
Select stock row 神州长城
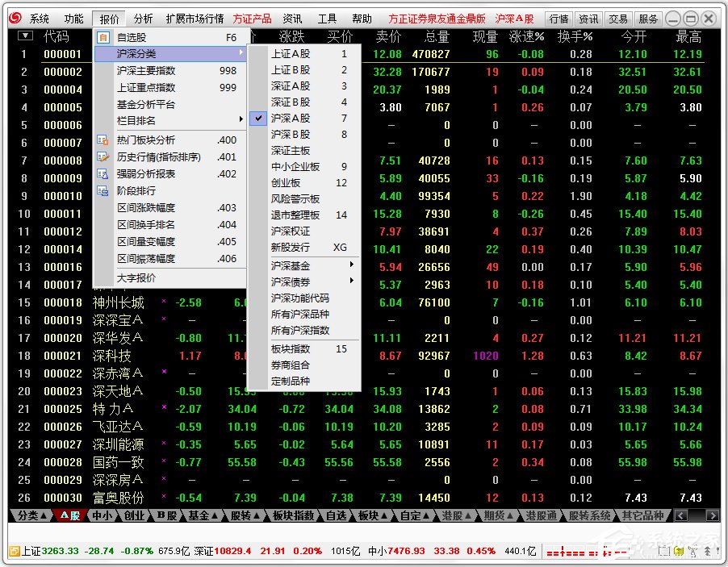[x=118, y=302]
